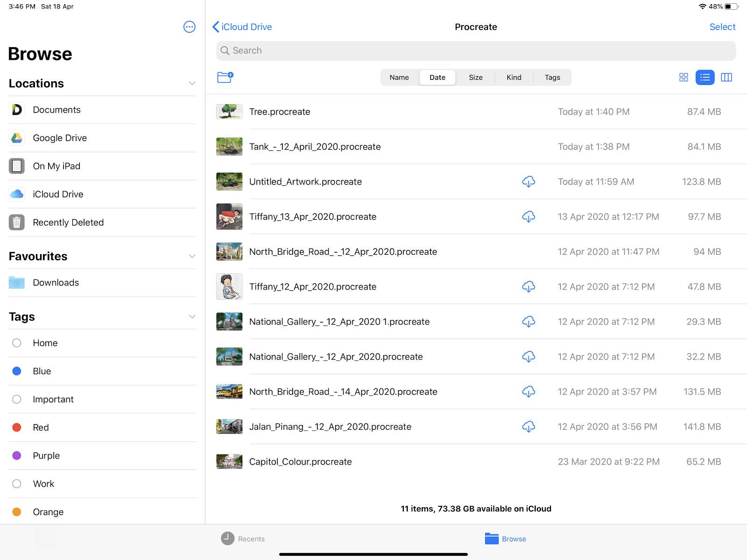Viewport: 747px width, 560px height.
Task: Select the Tree.procreate file name
Action: click(280, 112)
